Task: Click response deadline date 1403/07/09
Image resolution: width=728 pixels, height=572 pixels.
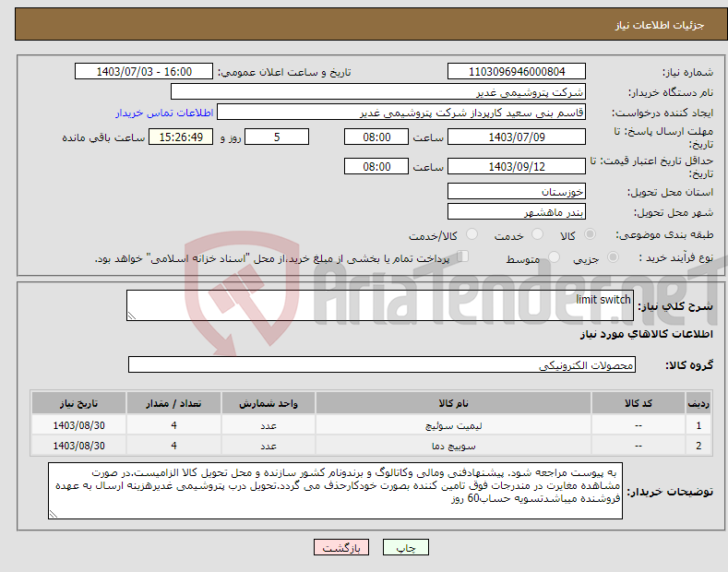Action: tap(517, 137)
